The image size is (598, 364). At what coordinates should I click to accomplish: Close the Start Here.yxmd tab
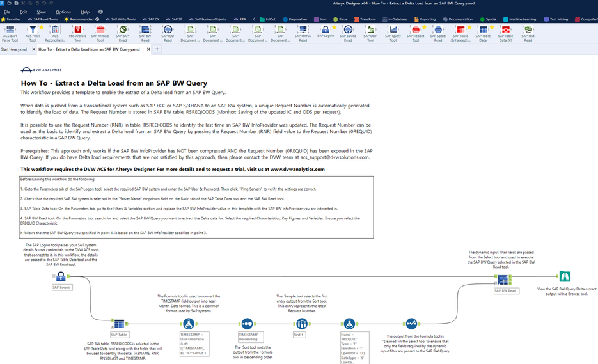[33, 49]
